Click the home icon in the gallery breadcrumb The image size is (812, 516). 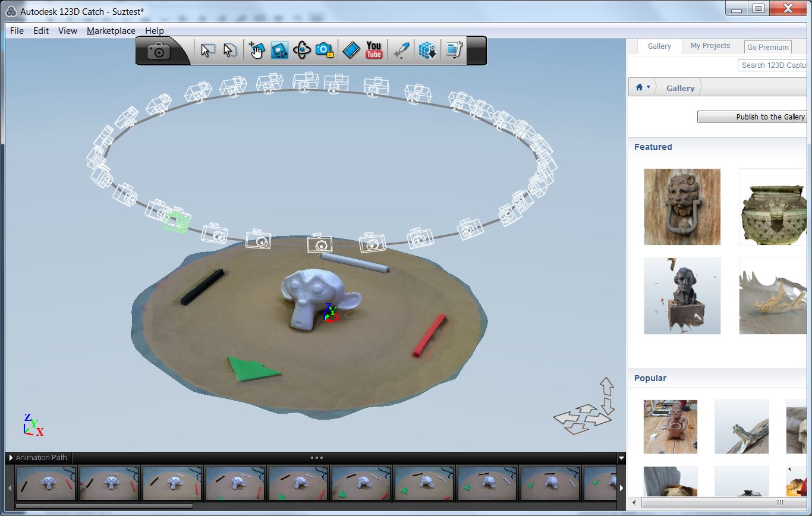(x=639, y=87)
